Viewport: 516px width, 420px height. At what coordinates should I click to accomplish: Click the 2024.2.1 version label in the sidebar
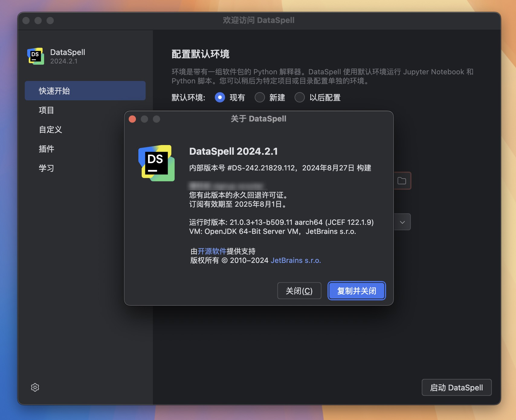pos(64,61)
